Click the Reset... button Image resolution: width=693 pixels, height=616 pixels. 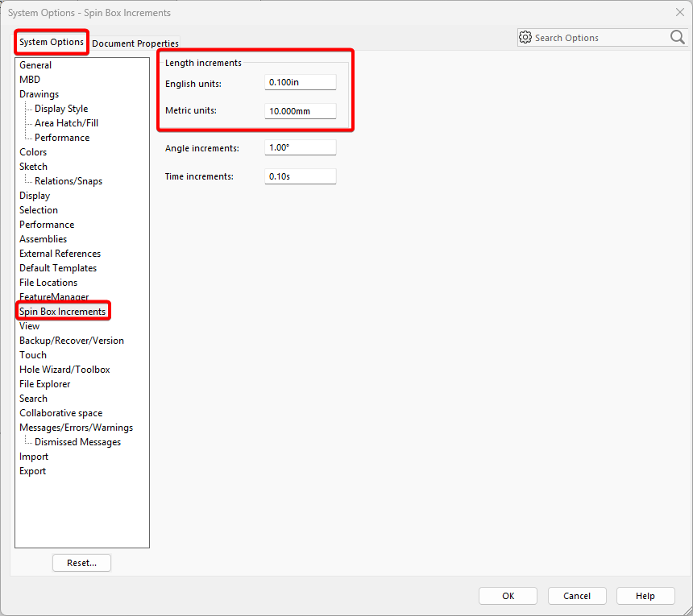81,563
